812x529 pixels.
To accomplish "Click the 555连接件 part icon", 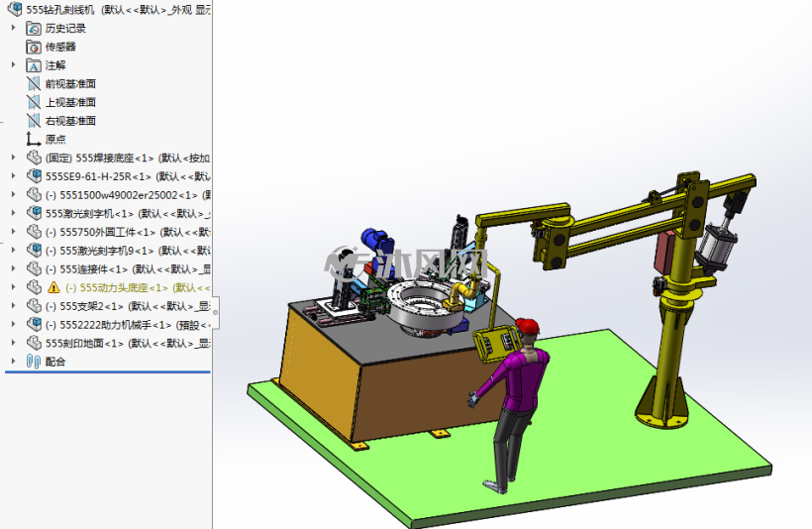I will (x=34, y=268).
